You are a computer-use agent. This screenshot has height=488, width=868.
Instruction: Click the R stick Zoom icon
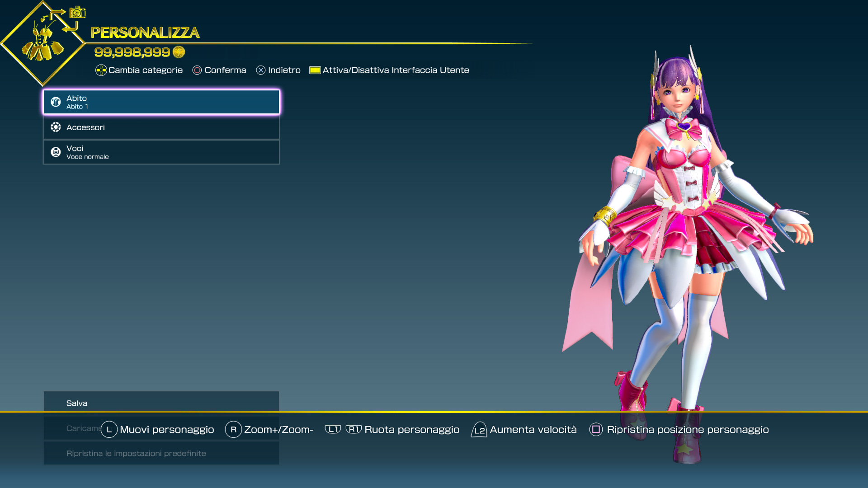pos(233,429)
